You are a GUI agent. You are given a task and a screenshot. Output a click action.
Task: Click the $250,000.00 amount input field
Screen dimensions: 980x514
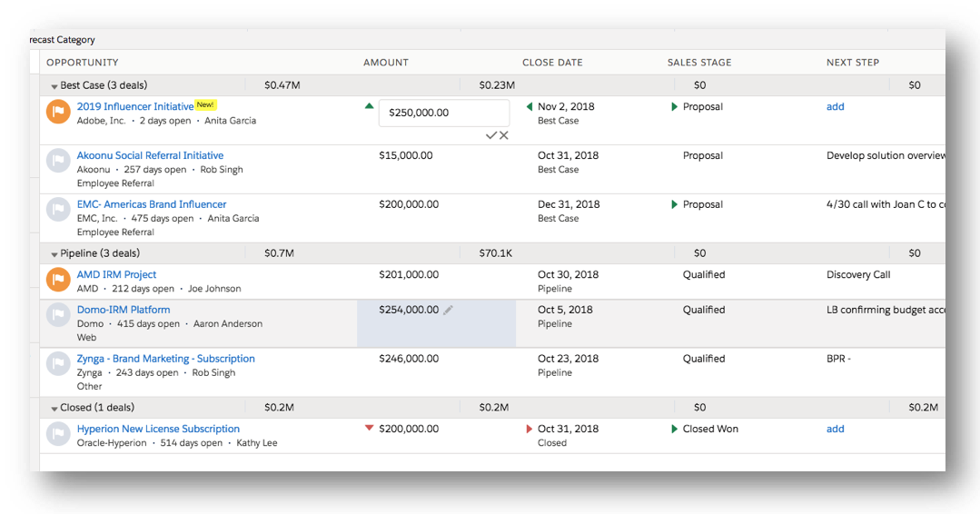point(444,113)
